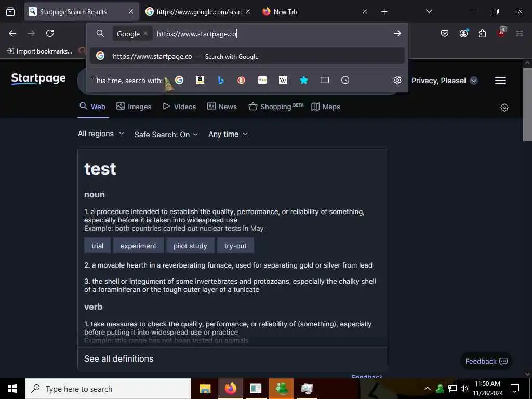Open the Pocket save icon
Image resolution: width=532 pixels, height=399 pixels.
click(x=445, y=33)
